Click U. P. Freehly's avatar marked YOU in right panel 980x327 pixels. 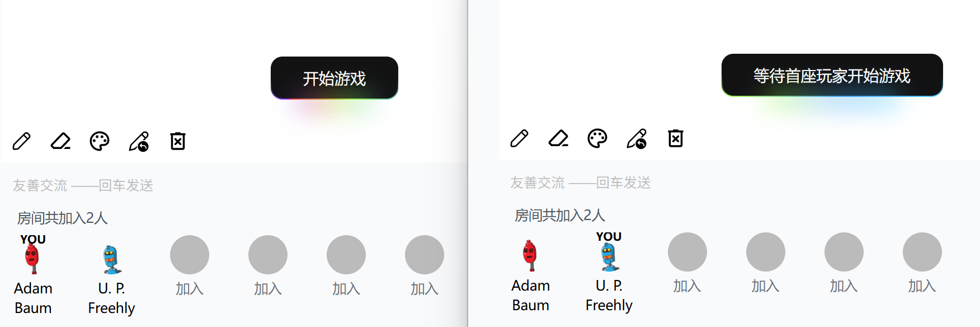click(x=609, y=257)
